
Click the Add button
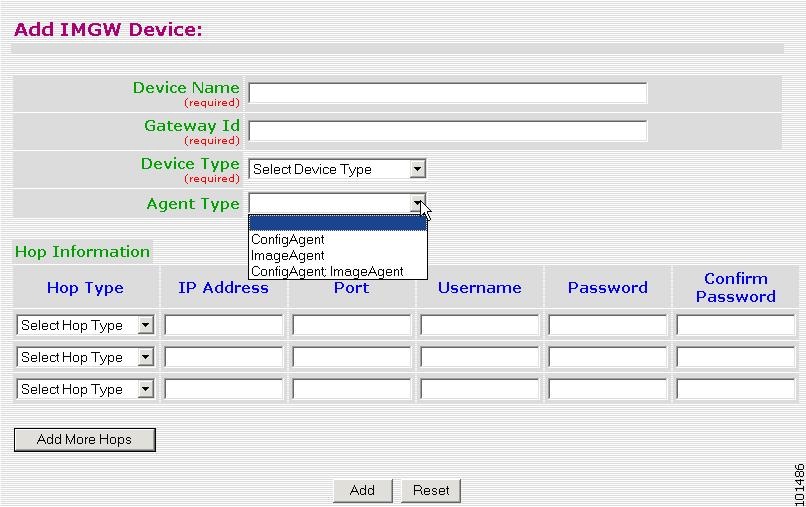pos(362,491)
